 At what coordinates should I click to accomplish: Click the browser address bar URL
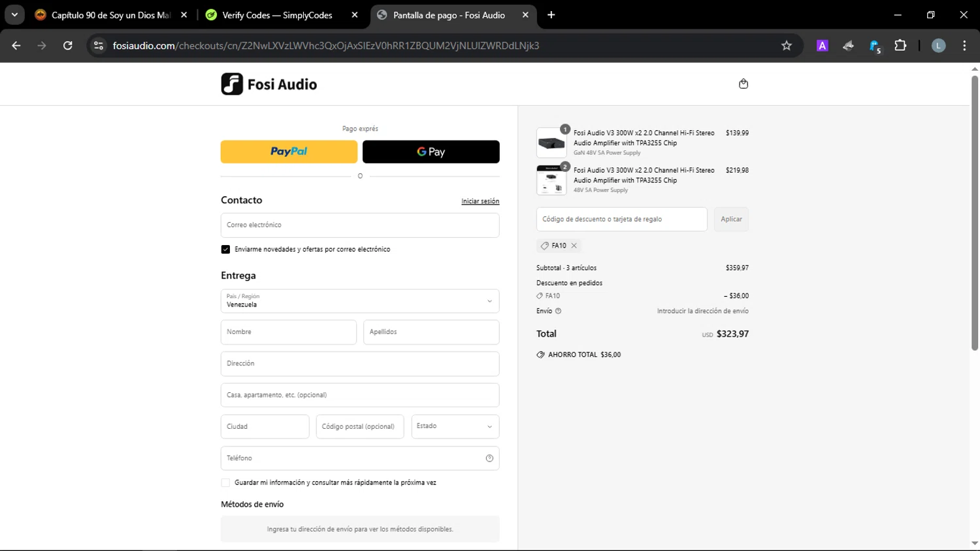[x=326, y=46]
